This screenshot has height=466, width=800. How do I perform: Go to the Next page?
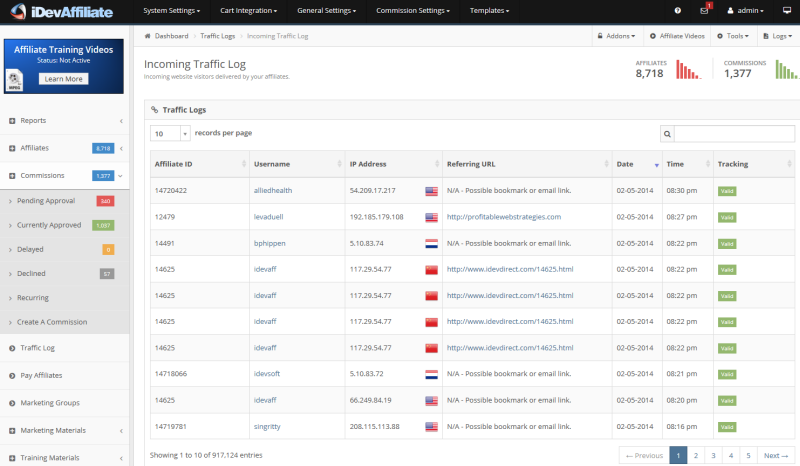(x=776, y=455)
